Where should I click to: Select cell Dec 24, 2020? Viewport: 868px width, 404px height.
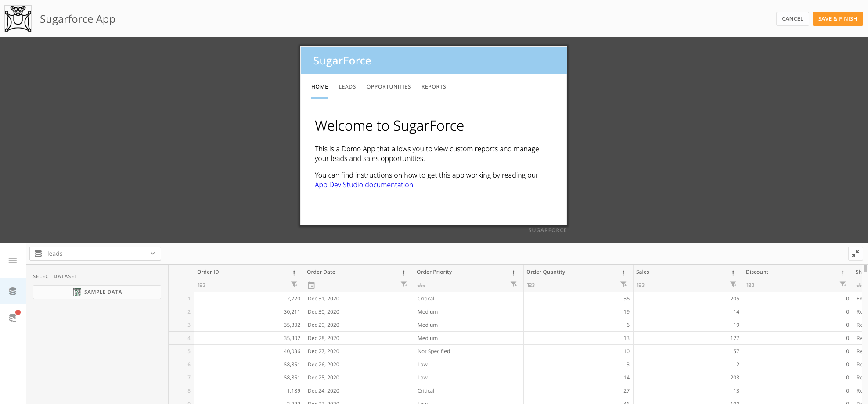359,391
